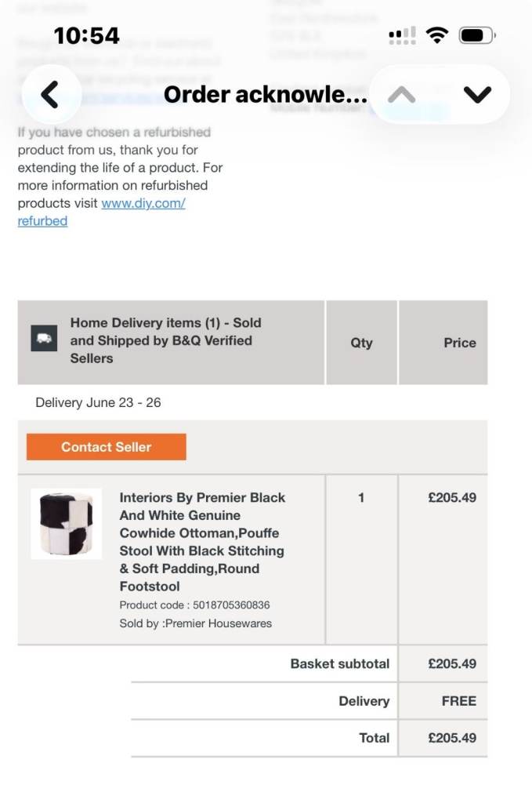Screen dimensions: 532x803
Task: Tap the battery indicator icon
Action: [x=476, y=35]
